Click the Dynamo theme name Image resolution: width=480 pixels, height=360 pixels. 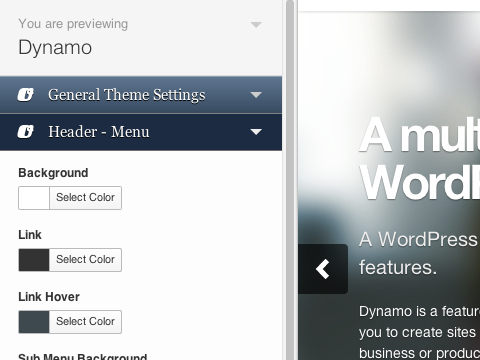(x=55, y=48)
